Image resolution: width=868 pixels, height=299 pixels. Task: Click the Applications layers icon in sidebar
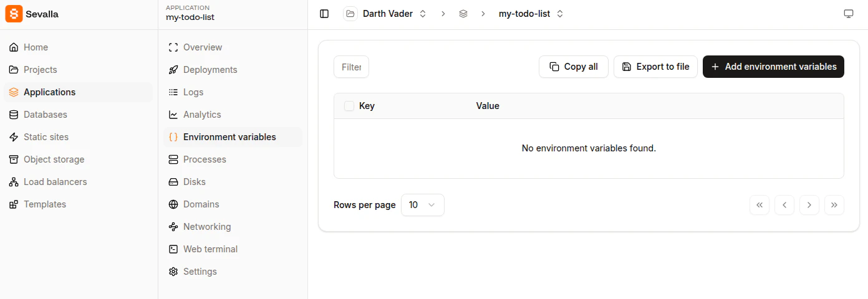pos(14,92)
